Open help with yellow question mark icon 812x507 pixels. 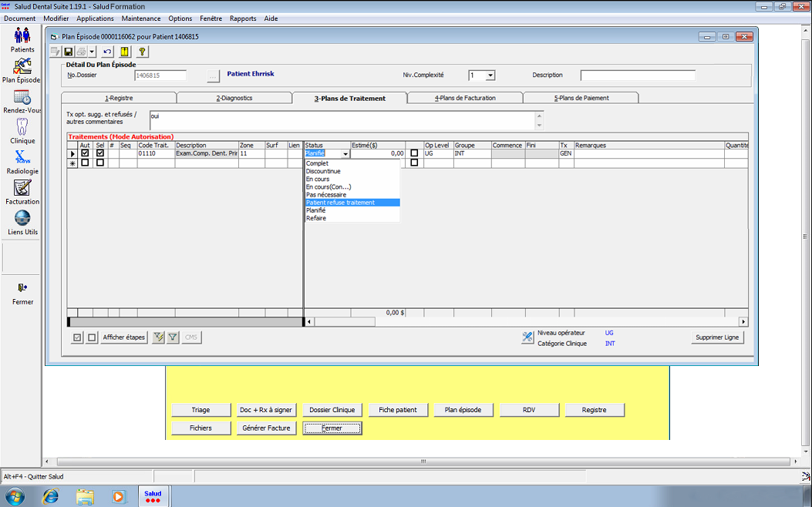tap(142, 52)
